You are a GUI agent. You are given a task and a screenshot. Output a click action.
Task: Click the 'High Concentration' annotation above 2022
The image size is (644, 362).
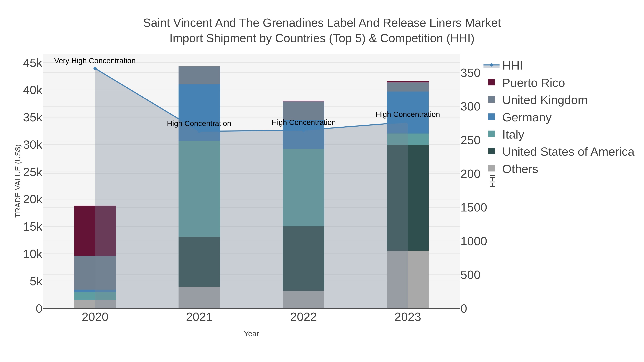point(304,122)
